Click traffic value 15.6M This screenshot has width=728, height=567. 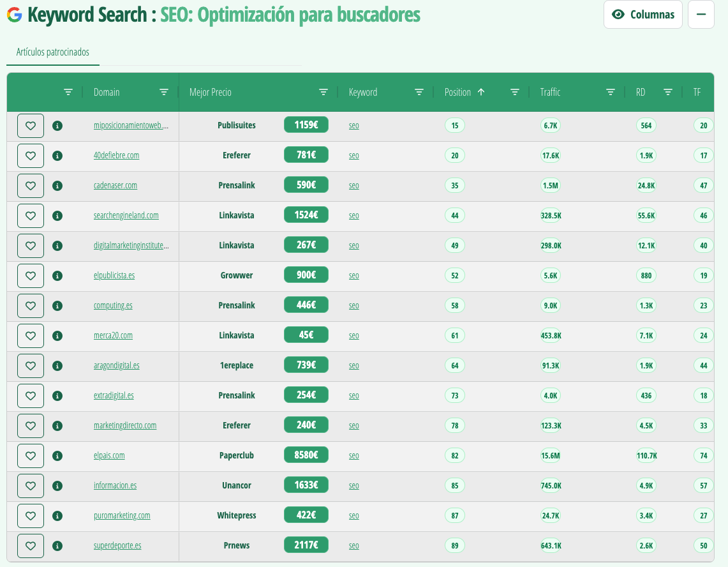point(551,455)
